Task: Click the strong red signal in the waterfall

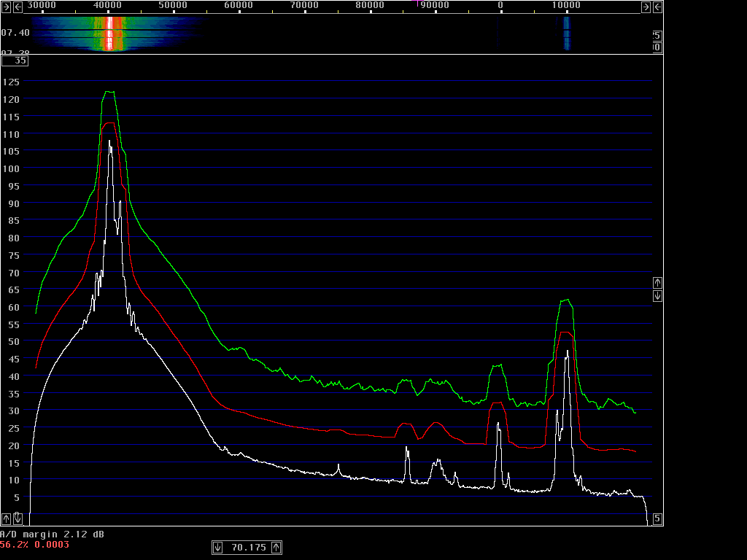Action: (109, 34)
